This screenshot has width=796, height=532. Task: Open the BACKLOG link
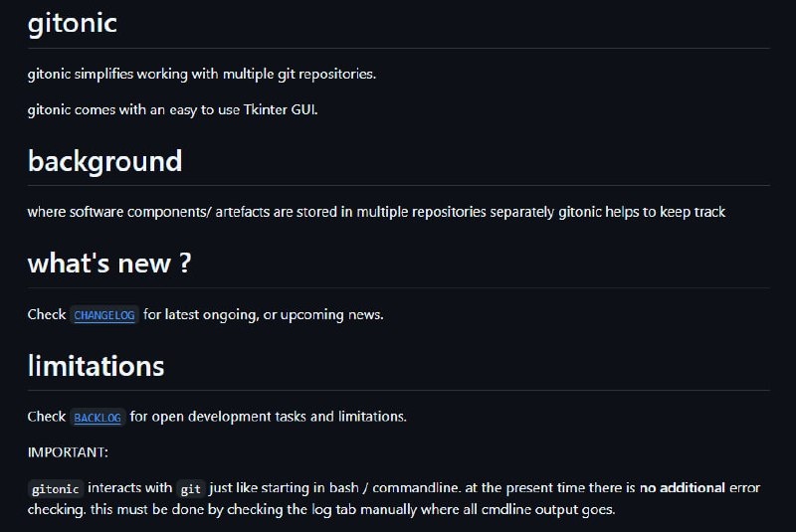click(x=98, y=418)
